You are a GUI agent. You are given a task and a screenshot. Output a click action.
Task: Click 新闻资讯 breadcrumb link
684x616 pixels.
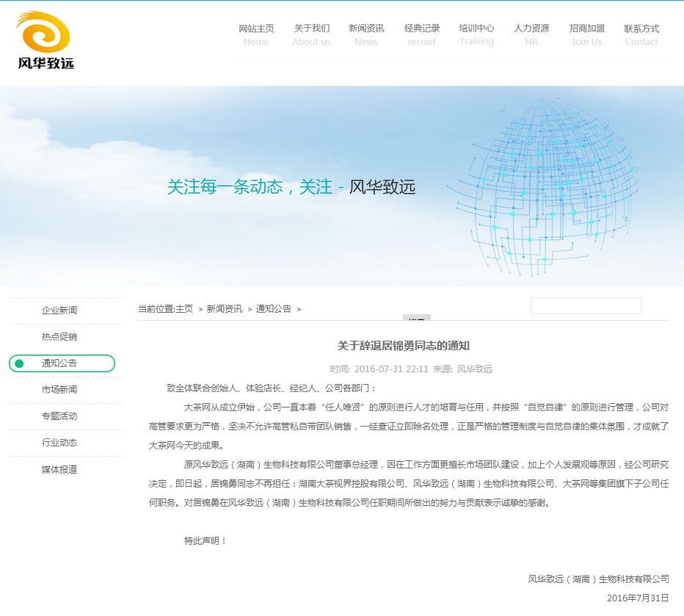point(224,309)
